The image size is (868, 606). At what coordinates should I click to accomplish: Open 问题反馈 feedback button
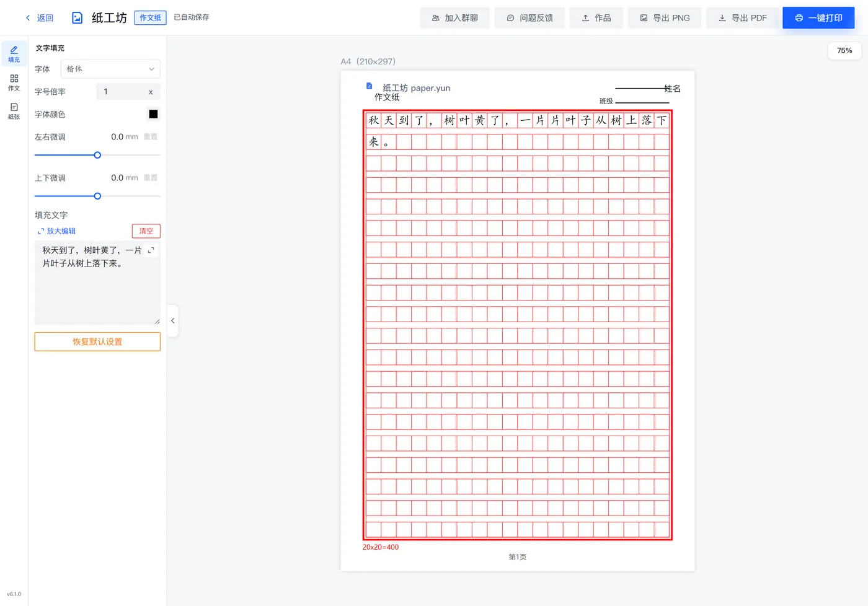pos(529,18)
